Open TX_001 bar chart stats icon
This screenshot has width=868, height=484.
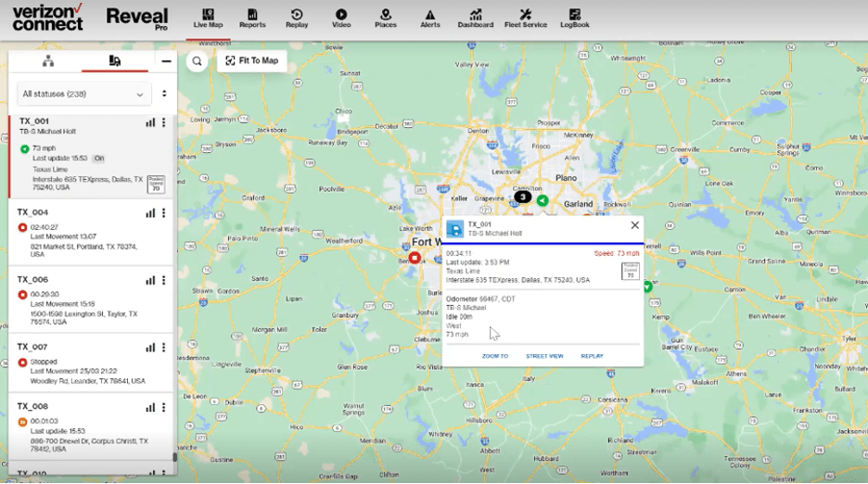pos(150,122)
